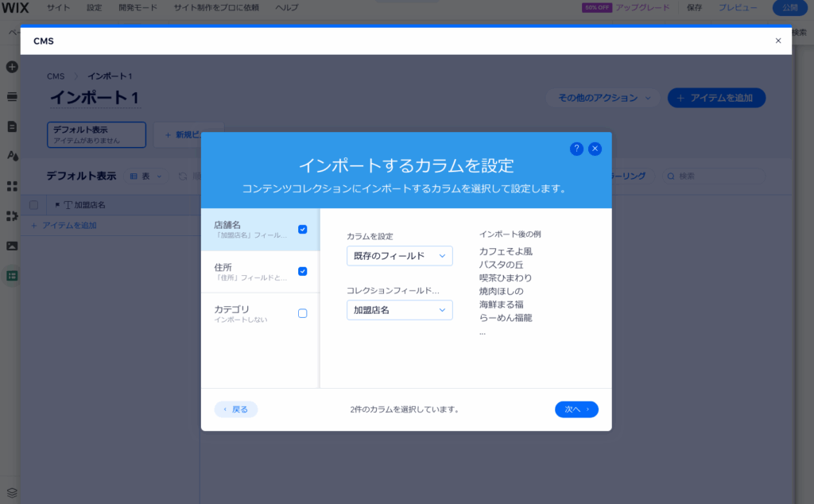Open the Site Design theme icon in sidebar
Viewport: 814px width, 504px height.
pyautogui.click(x=11, y=156)
